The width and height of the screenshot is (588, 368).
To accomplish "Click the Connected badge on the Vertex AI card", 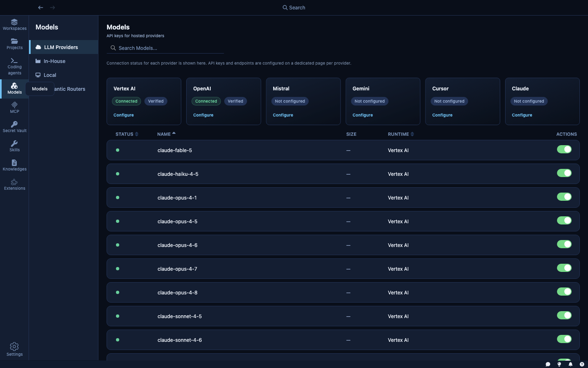I will click(127, 101).
